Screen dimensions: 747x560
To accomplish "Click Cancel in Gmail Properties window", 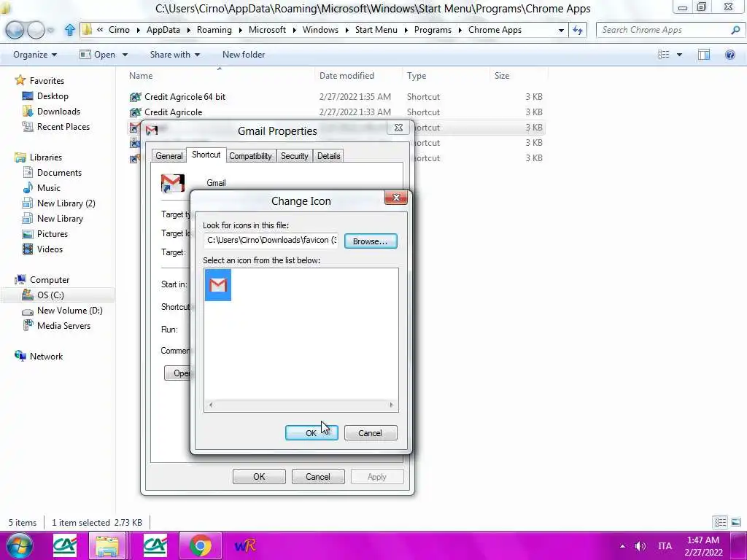I will point(318,477).
